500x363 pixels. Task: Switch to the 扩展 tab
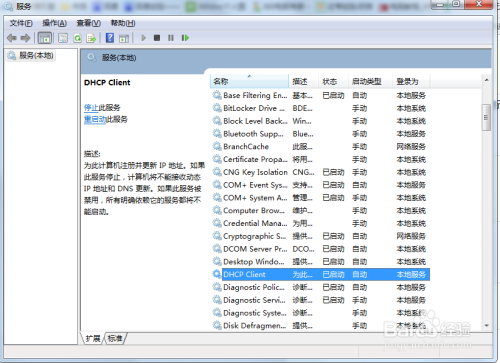click(x=93, y=339)
